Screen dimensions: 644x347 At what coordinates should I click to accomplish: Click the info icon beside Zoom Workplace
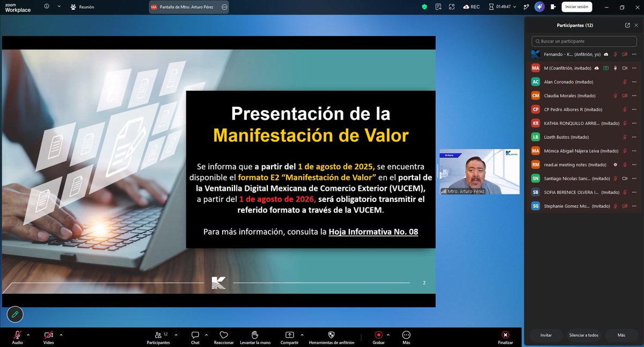[x=47, y=7]
